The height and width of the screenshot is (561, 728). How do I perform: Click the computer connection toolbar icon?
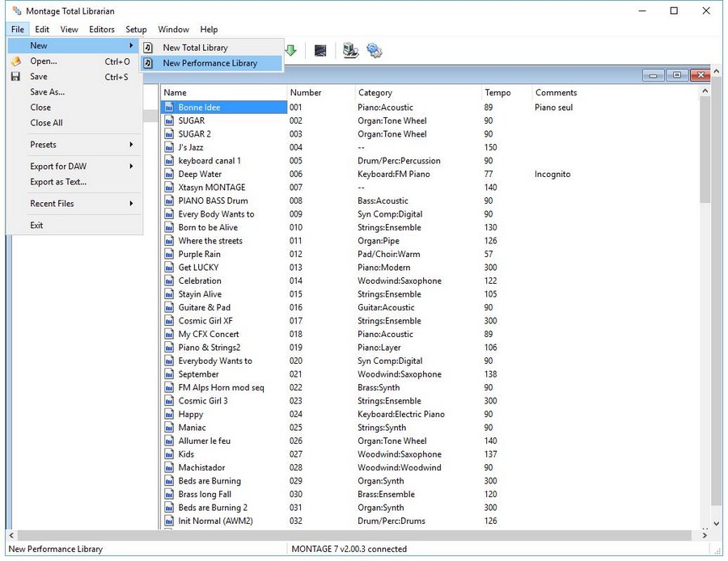(350, 50)
